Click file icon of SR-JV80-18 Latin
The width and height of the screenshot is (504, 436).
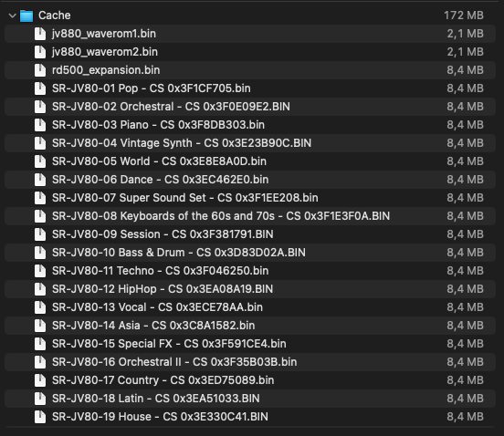pyautogui.click(x=40, y=399)
